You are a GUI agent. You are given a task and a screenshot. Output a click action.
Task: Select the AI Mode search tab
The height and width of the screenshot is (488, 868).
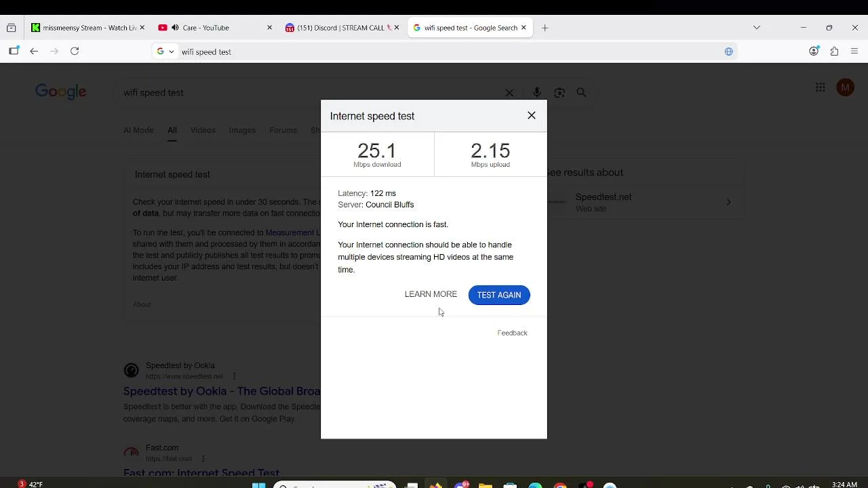138,130
